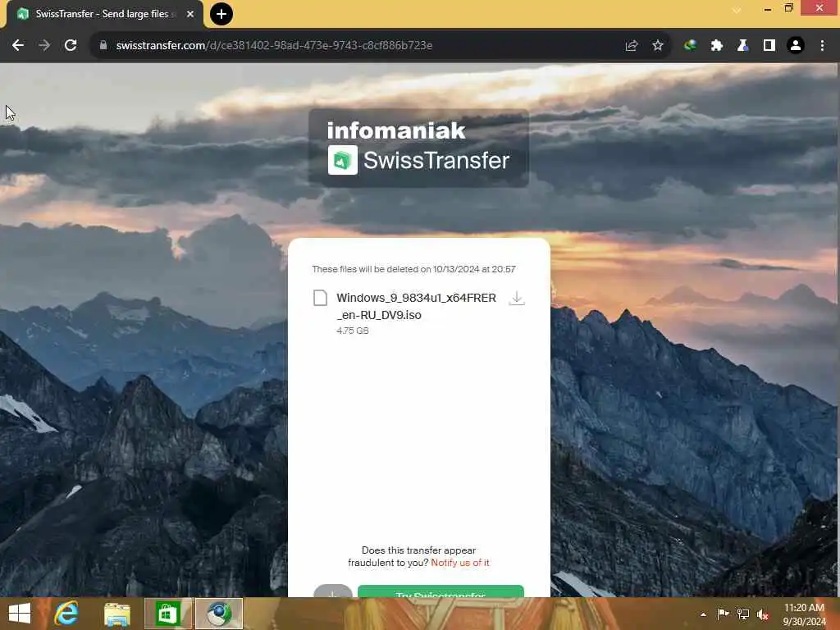Open the three-dot browser menu

(x=822, y=46)
